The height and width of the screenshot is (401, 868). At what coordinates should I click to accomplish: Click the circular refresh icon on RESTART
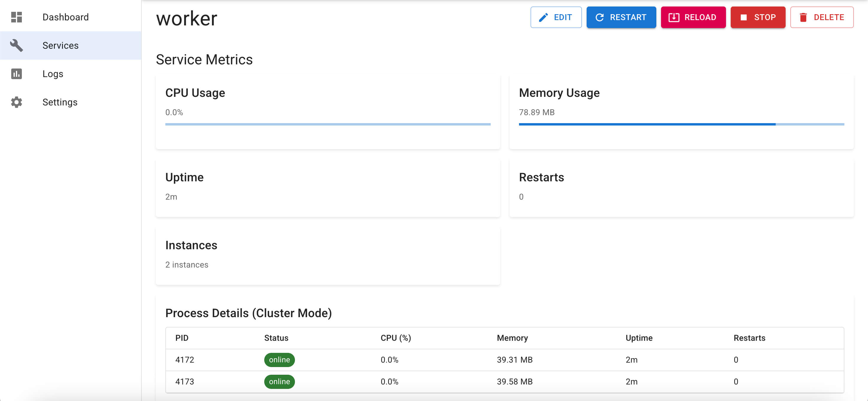[601, 17]
